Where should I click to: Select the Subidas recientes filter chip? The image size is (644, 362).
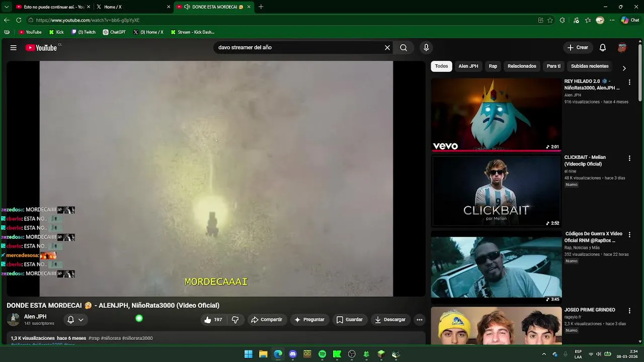[590, 66]
